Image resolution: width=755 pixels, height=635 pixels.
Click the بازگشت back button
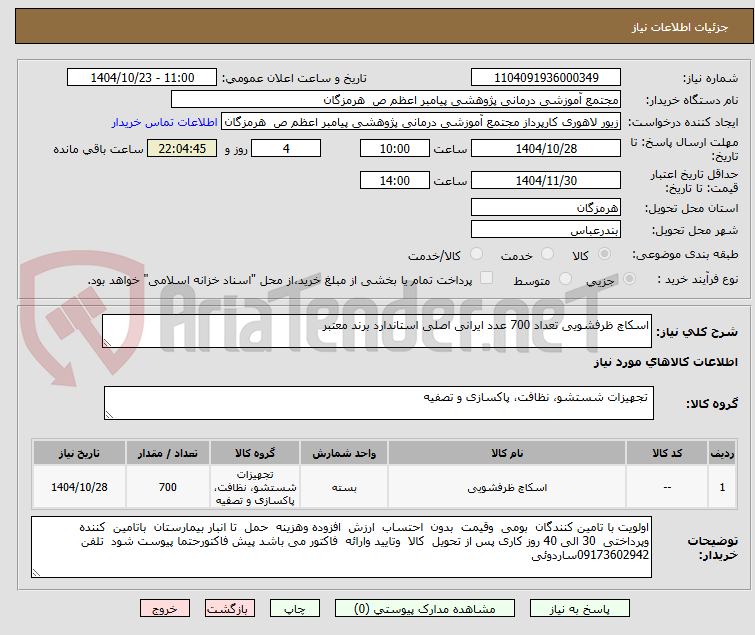pos(229,609)
